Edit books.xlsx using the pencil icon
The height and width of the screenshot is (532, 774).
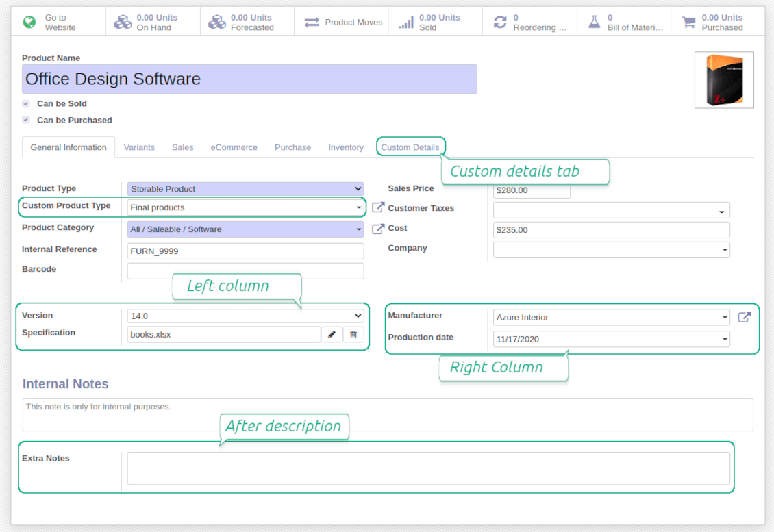[332, 334]
